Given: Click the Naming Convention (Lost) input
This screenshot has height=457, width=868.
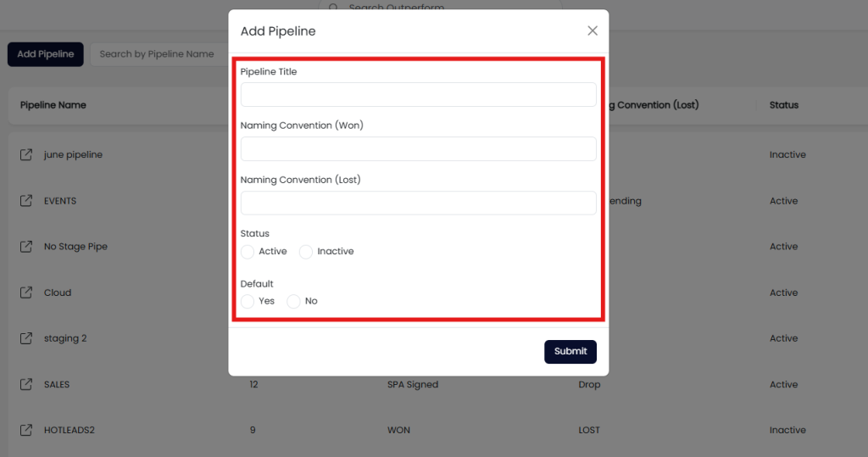Looking at the screenshot, I should tap(418, 203).
